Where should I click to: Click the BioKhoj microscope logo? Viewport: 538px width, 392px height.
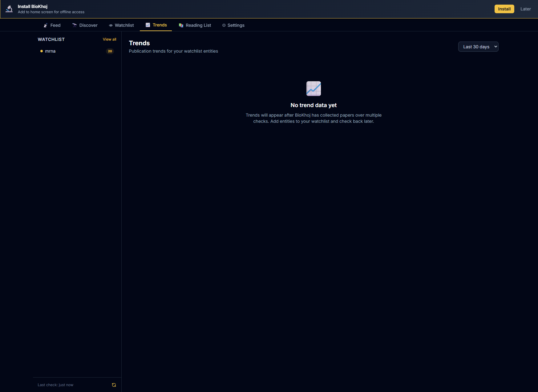9,9
